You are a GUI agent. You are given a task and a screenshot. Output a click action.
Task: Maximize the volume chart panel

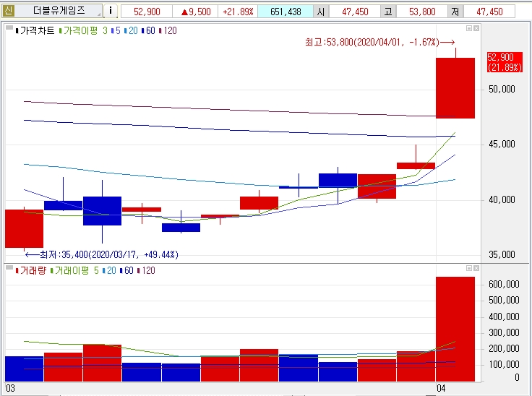point(469,268)
